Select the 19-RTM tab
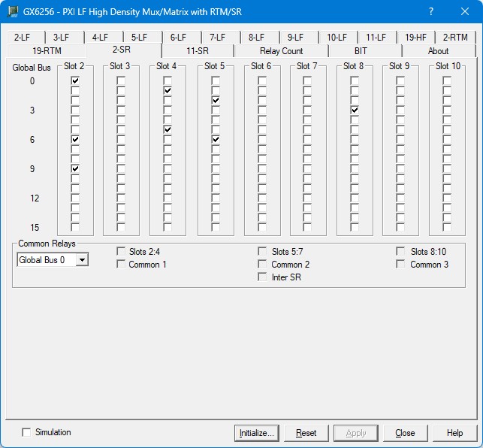The image size is (483, 448). pos(47,51)
